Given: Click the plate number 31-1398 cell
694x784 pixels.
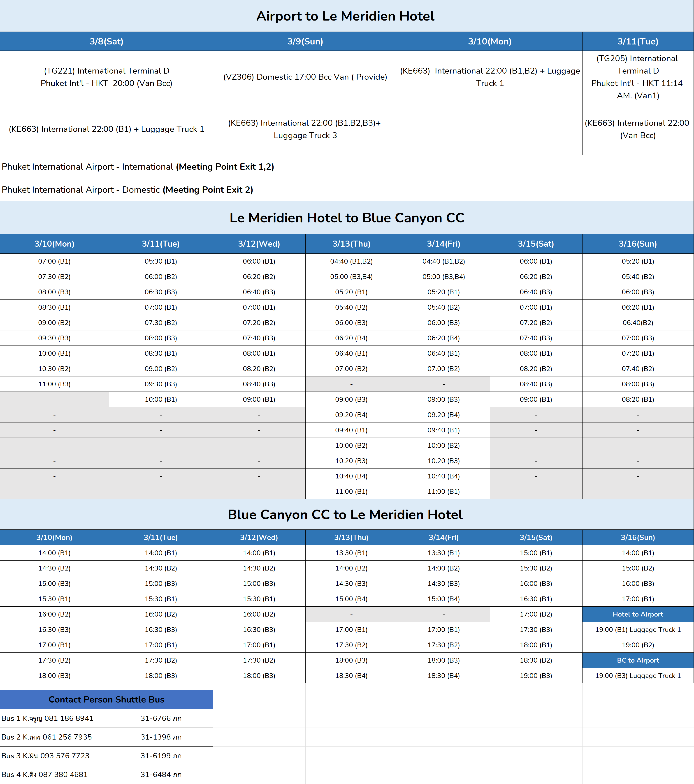Looking at the screenshot, I should coord(161,737).
